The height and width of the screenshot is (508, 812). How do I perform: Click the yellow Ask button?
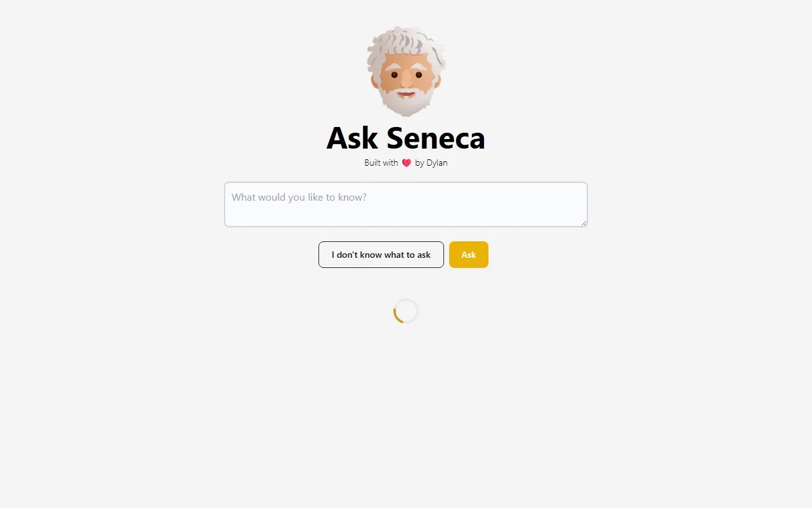pyautogui.click(x=469, y=255)
